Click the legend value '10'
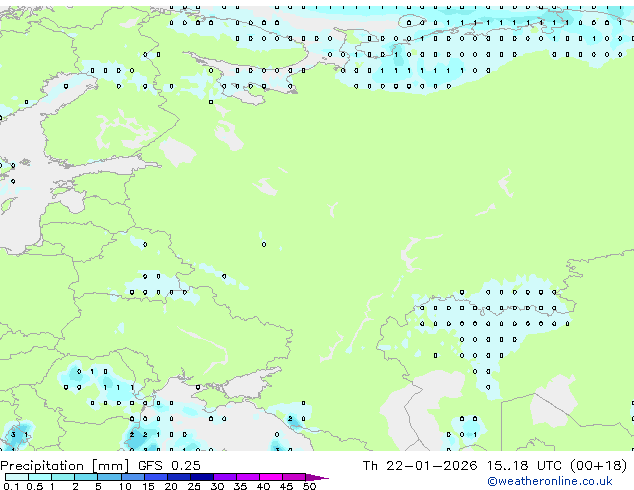This screenshot has width=634, height=490. (x=125, y=486)
